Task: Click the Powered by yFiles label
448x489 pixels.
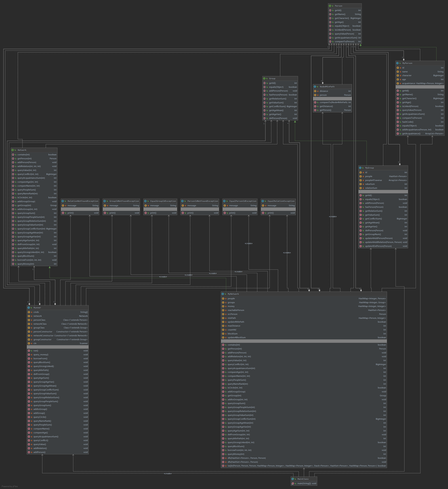Action: pos(10,486)
